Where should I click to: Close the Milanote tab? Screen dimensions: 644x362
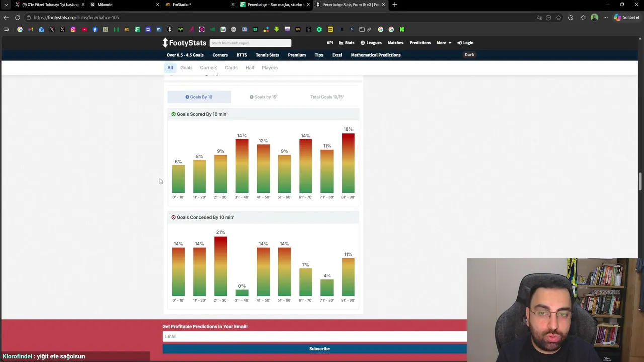point(157,5)
